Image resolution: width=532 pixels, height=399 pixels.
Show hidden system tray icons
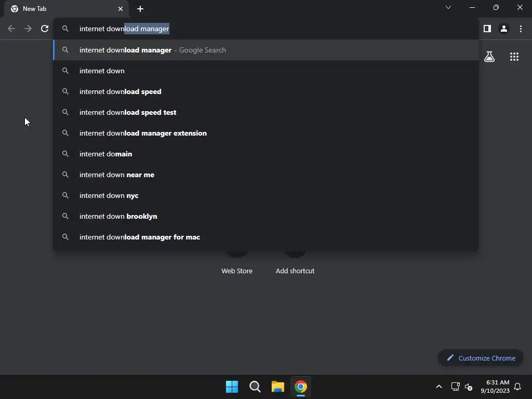(x=438, y=387)
